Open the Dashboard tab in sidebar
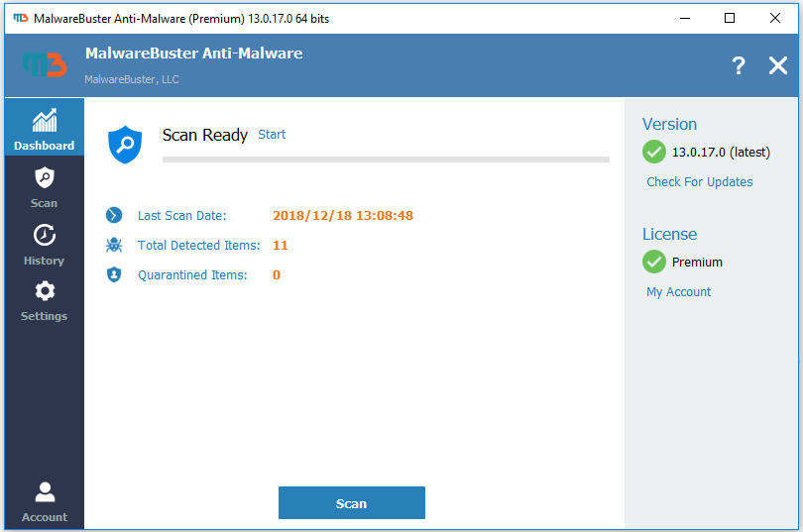Screen dimensions: 803x532 pos(44,128)
